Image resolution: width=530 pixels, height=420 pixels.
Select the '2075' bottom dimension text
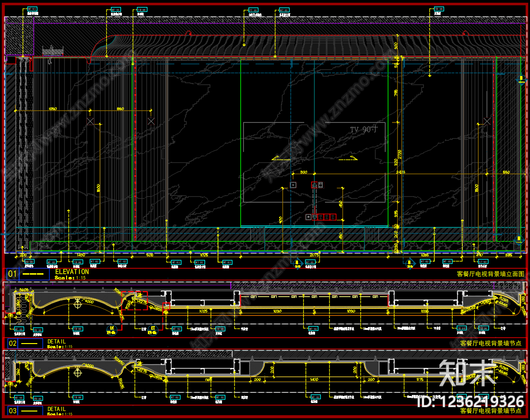[x=314, y=255]
